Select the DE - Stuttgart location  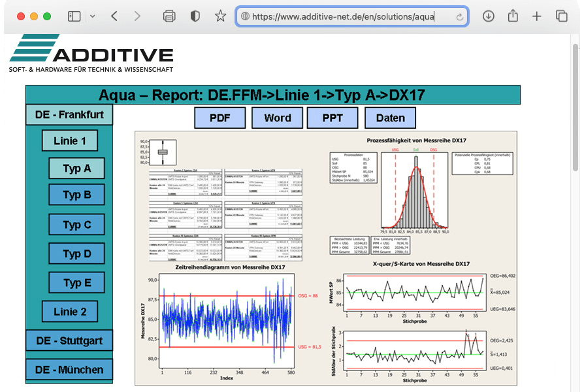coord(69,340)
